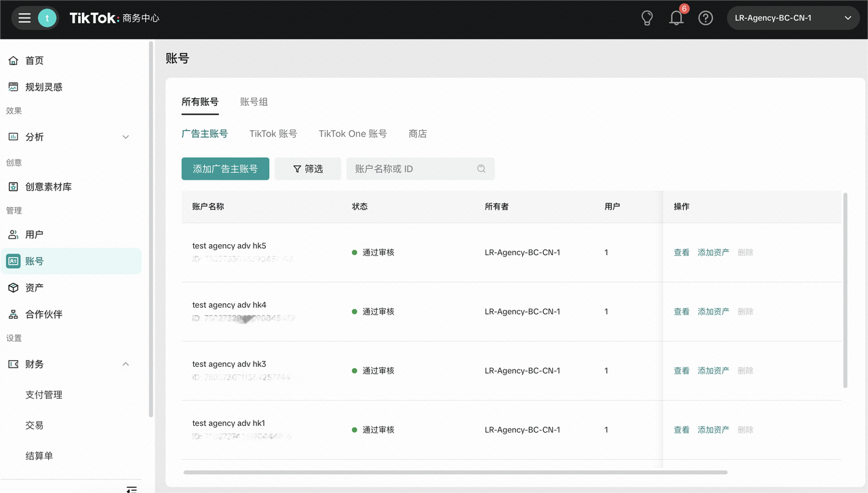
Task: Click the table's vertical scrollbar
Action: (845, 290)
